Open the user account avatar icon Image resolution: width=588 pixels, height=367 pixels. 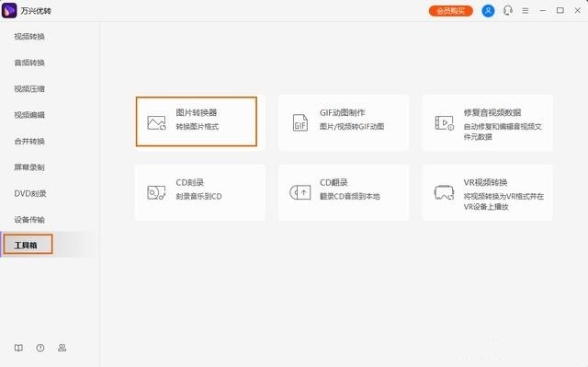click(x=488, y=11)
